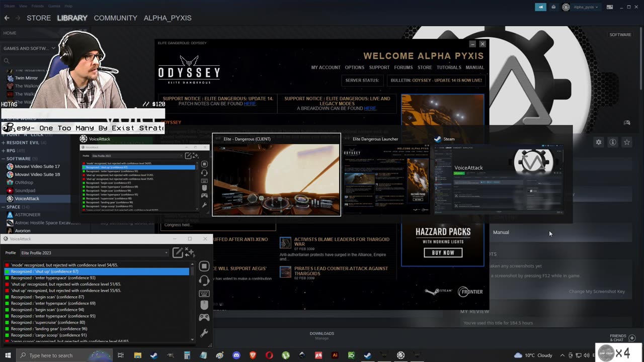
Task: Select ASTRONEER in library list
Action: (28, 215)
